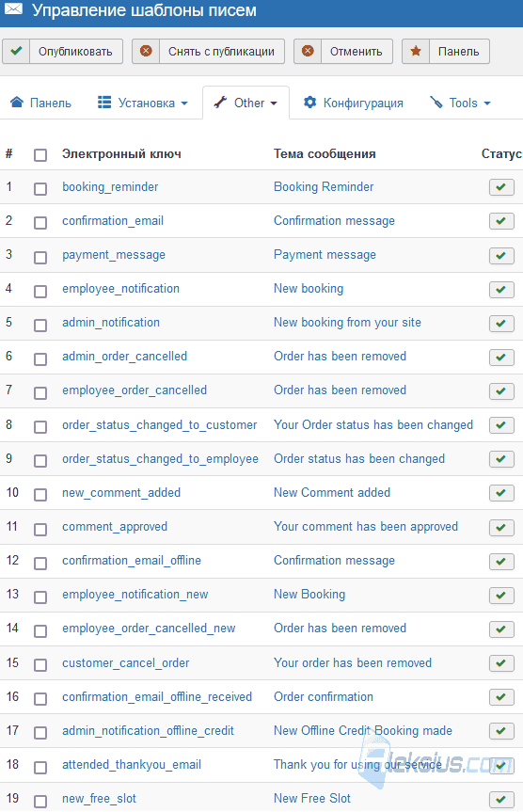Image resolution: width=523 pixels, height=812 pixels.
Task: Click the red X icon next to Отменить
Action: coord(308,51)
